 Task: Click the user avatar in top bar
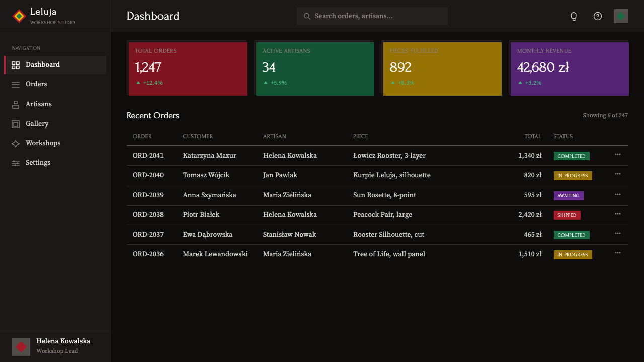(x=621, y=16)
